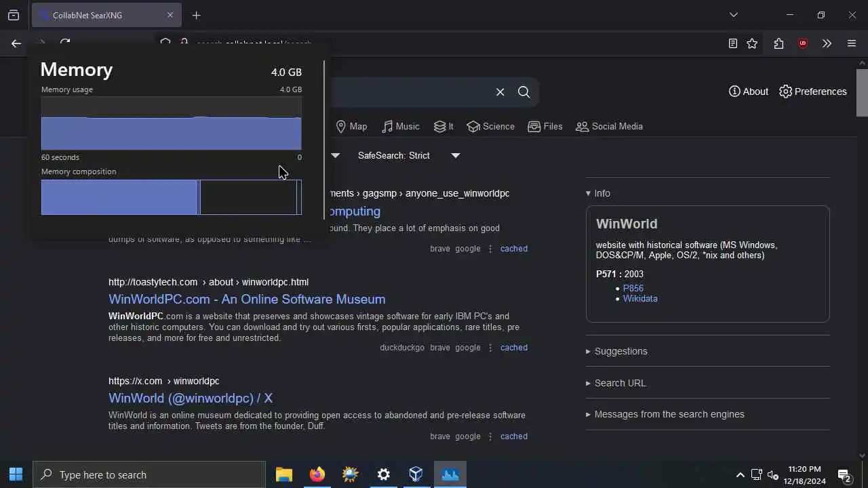The height and width of the screenshot is (488, 868).
Task: Switch to the Science category
Action: pyautogui.click(x=490, y=126)
